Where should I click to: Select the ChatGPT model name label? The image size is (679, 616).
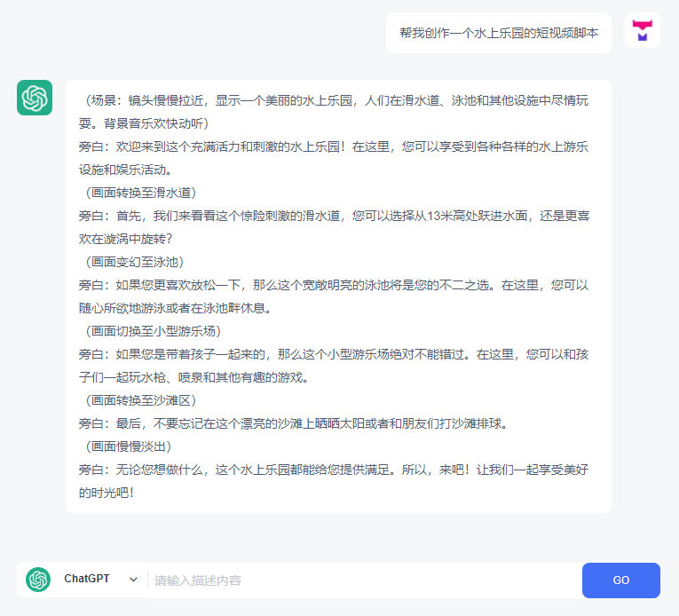pyautogui.click(x=87, y=579)
